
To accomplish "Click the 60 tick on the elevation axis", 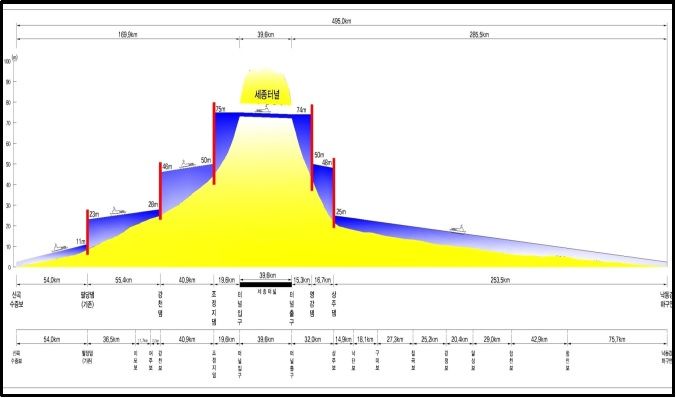I will coord(8,144).
